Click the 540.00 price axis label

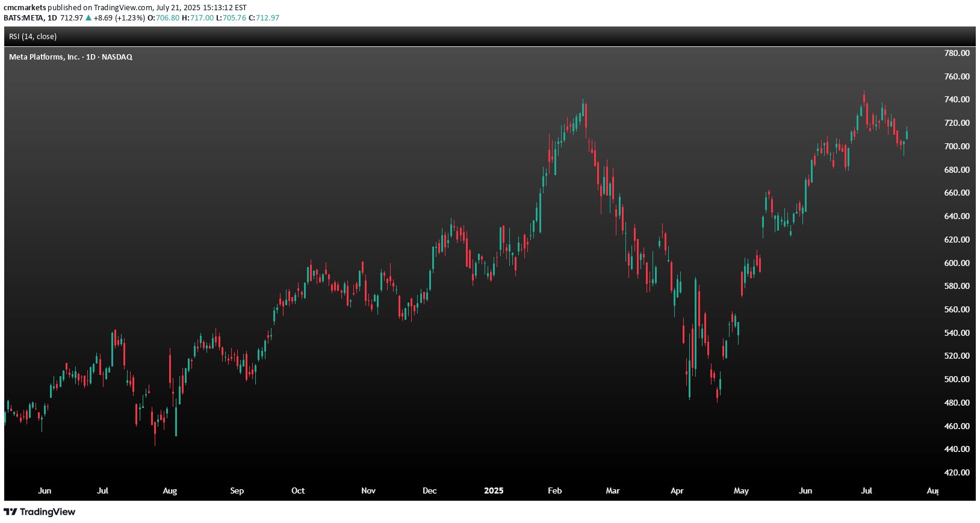pyautogui.click(x=957, y=333)
